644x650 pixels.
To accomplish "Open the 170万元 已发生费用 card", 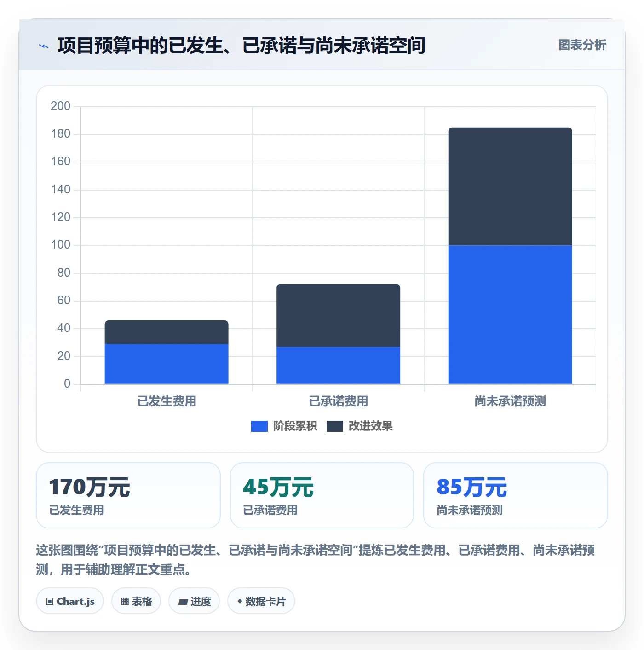I will pyautogui.click(x=128, y=495).
